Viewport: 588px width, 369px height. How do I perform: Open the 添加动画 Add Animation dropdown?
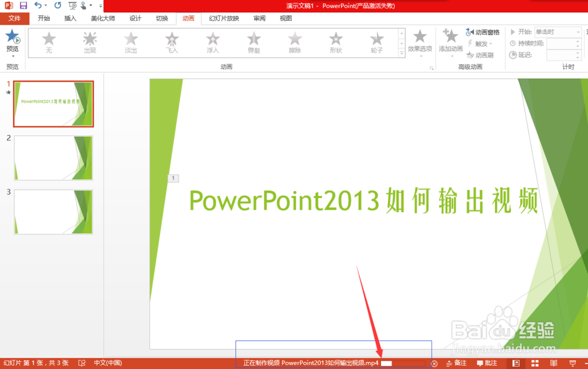450,41
